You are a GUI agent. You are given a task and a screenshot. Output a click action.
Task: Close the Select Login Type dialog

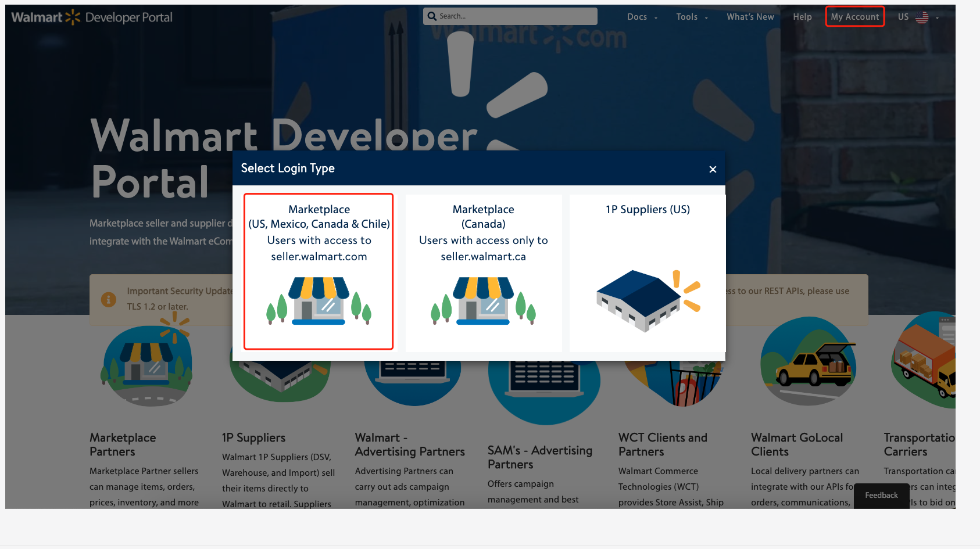pyautogui.click(x=713, y=169)
